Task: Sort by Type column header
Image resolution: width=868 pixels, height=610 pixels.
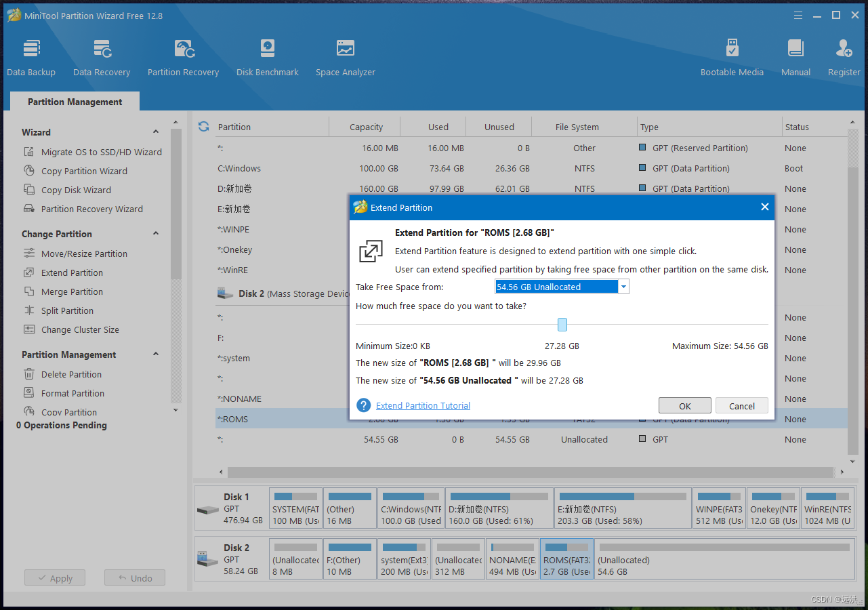Action: 710,127
